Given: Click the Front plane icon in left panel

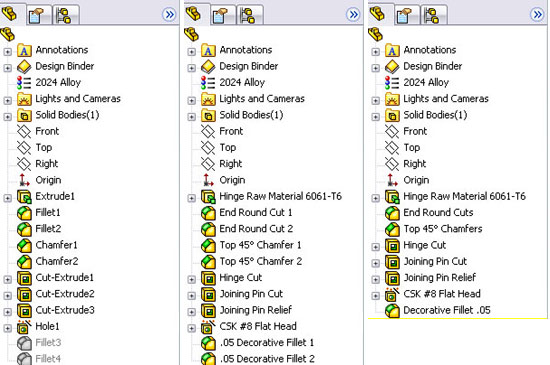Looking at the screenshot, I should 24,131.
